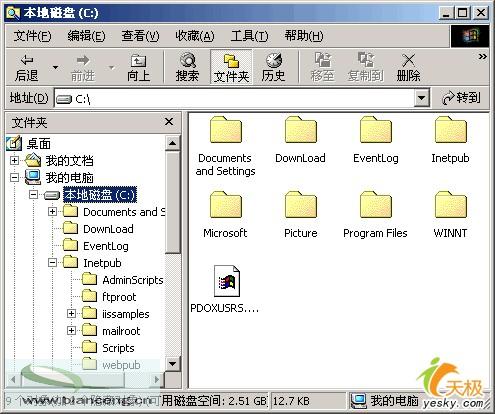Screen dimensions: 495x414
Task: Open the address bar dropdown list
Action: tap(421, 98)
